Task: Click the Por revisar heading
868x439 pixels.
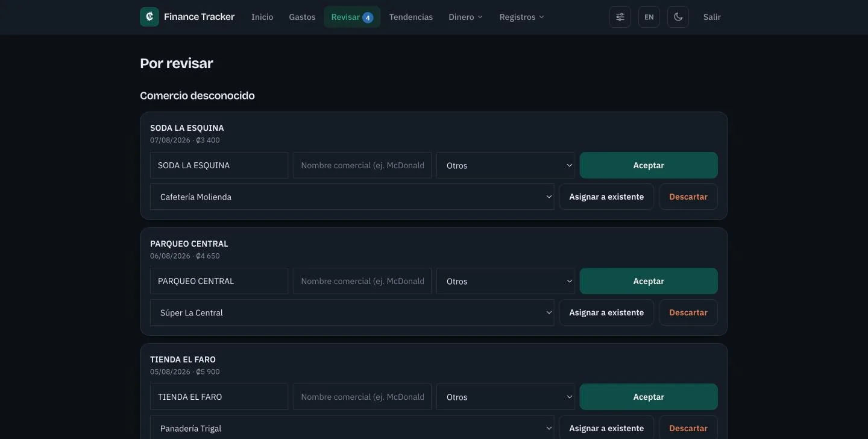Action: point(177,63)
